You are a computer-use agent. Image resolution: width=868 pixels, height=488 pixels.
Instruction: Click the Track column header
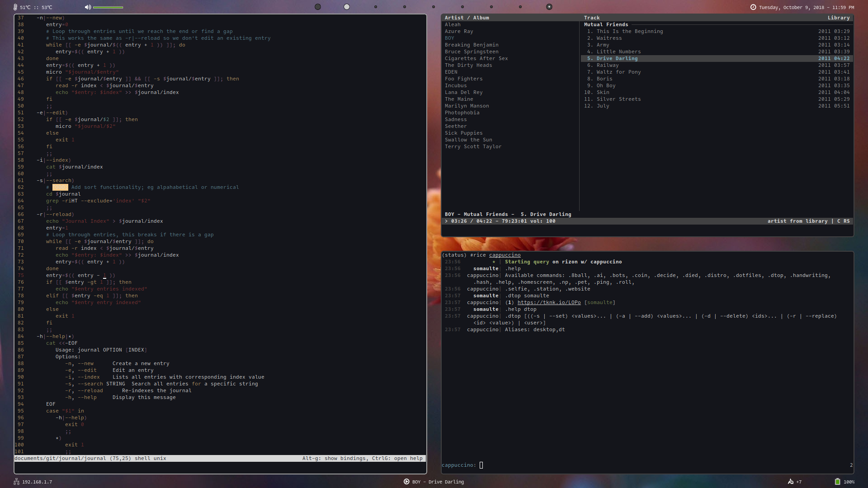592,18
